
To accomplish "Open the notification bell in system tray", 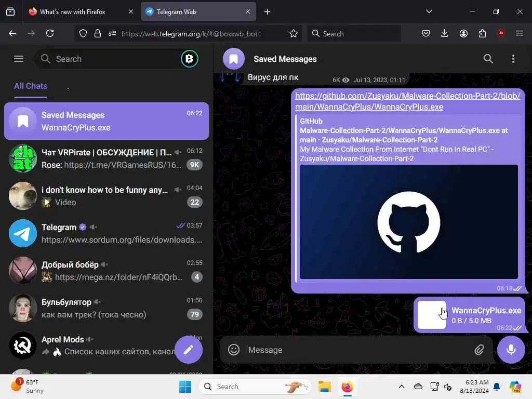I will (497, 387).
